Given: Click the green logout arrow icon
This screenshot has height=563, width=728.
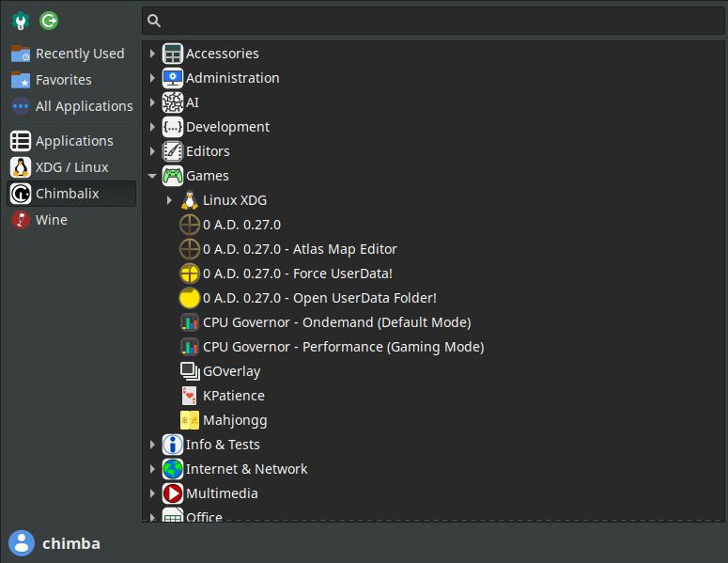Looking at the screenshot, I should click(49, 20).
